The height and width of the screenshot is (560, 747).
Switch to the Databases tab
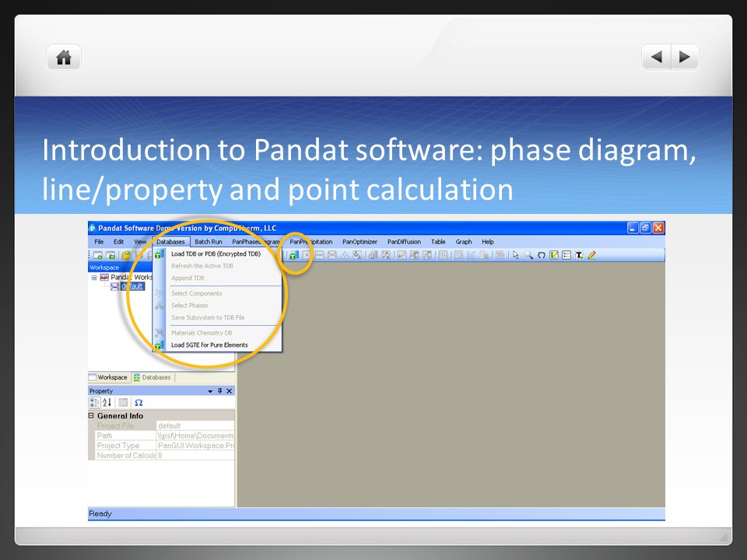(153, 377)
